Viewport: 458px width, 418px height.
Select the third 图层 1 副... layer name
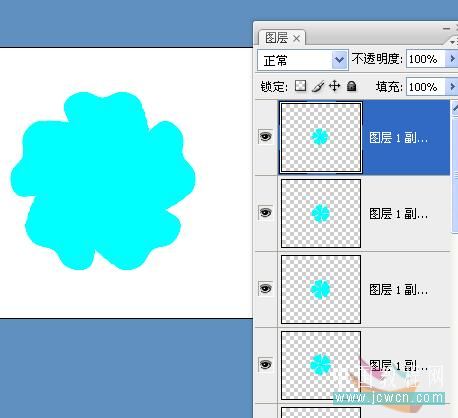[398, 289]
